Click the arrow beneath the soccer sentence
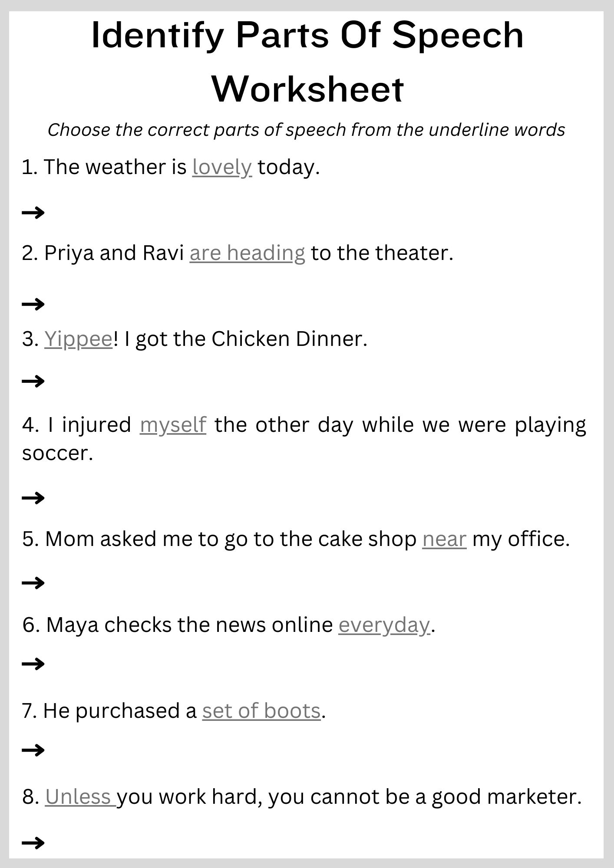This screenshot has width=614, height=868. coord(33,497)
